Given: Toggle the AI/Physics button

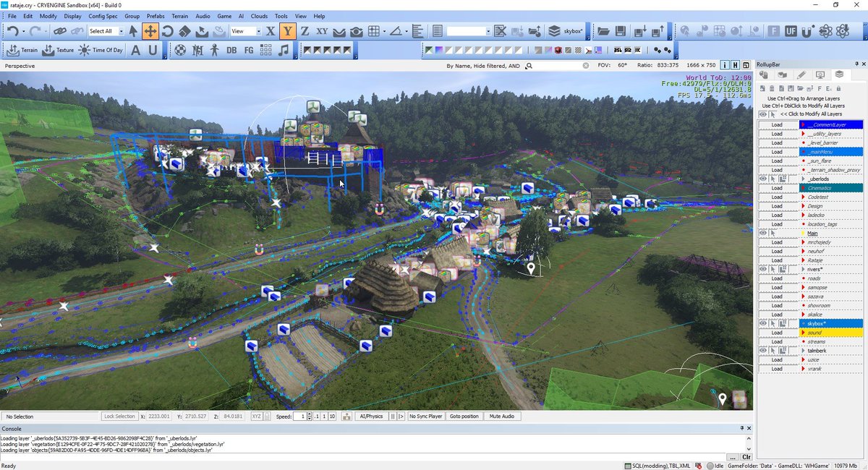Looking at the screenshot, I should coord(371,416).
